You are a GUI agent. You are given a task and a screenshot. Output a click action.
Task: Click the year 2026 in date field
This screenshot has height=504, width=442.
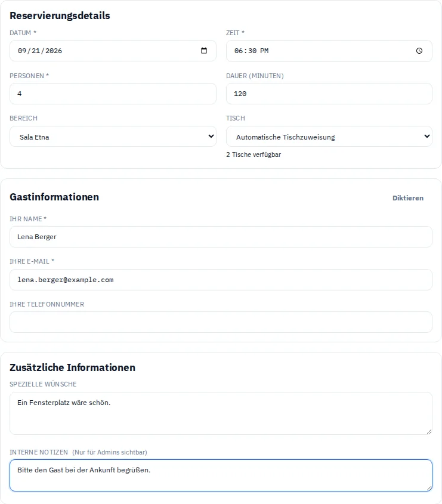coord(54,51)
